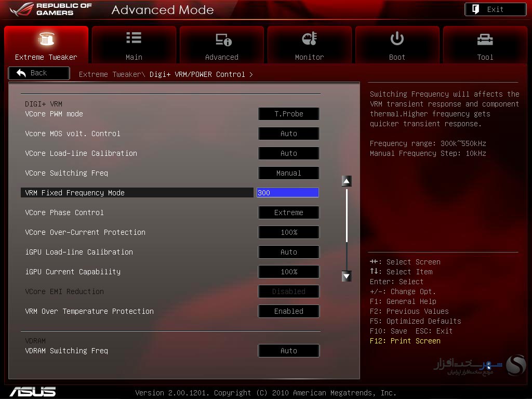532x399 pixels.
Task: Select the VRM Fixed Frequency 300 field
Action: (288, 193)
